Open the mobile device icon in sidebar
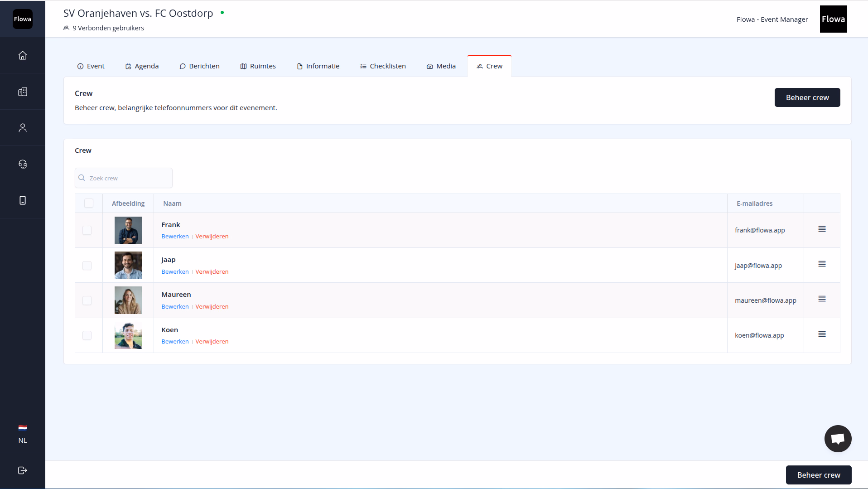 23,200
